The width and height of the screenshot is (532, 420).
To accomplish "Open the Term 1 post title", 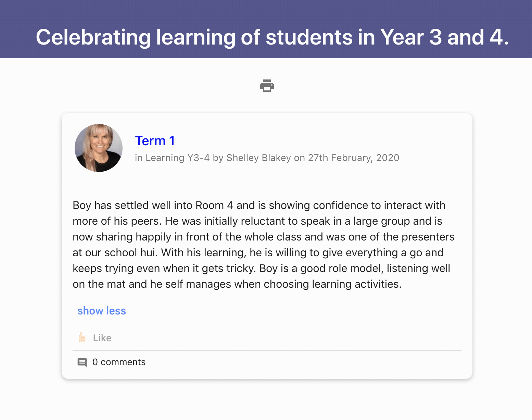I will 155,141.
